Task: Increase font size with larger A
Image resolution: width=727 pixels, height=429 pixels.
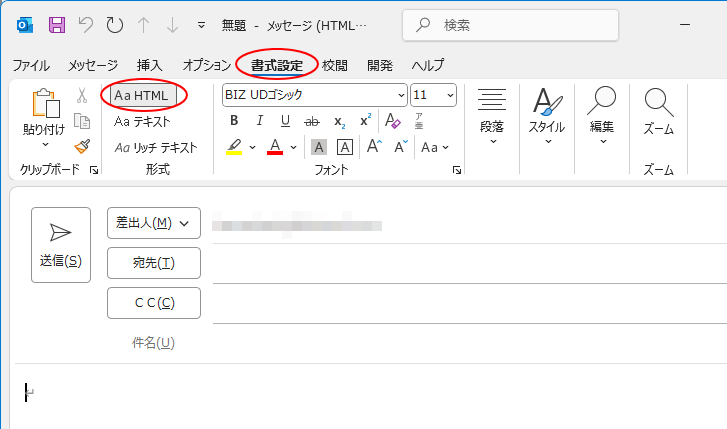Action: pos(374,147)
